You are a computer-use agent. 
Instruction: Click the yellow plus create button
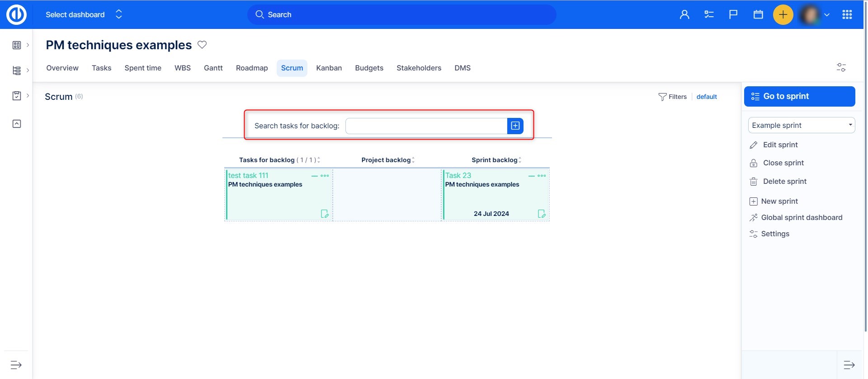click(x=783, y=14)
